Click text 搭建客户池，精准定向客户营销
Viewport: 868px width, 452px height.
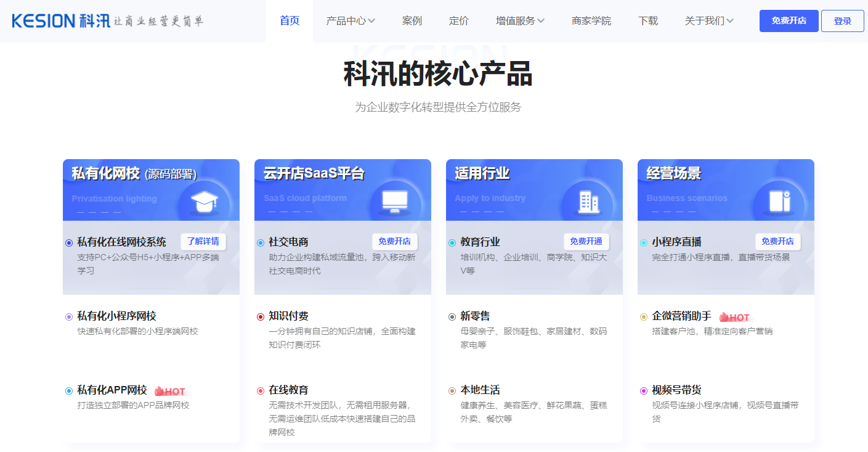pos(712,331)
